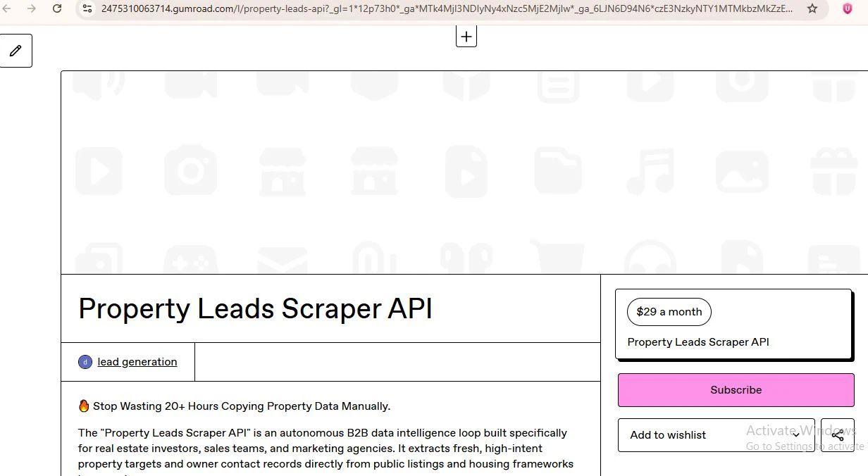Click the Property Leads Scraper API tier label

[698, 342]
